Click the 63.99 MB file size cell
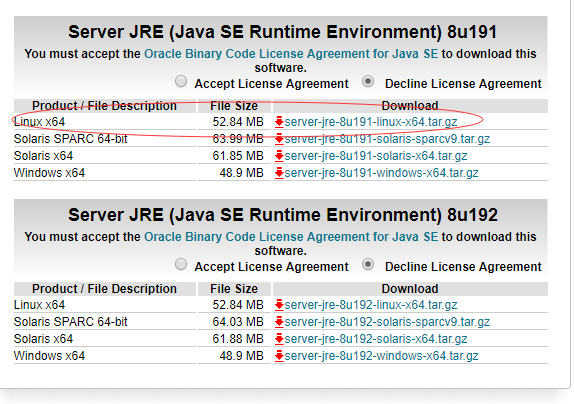This screenshot has height=404, width=574. [238, 139]
